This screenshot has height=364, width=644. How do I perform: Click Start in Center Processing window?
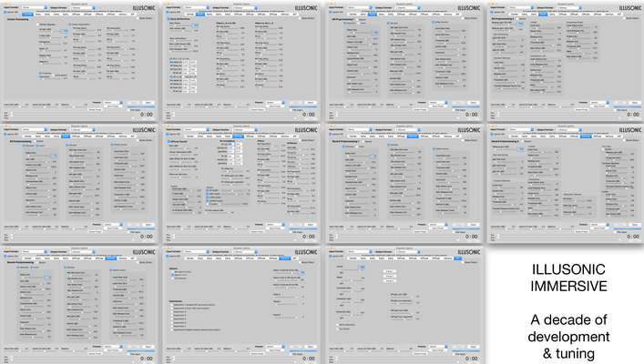point(148,102)
